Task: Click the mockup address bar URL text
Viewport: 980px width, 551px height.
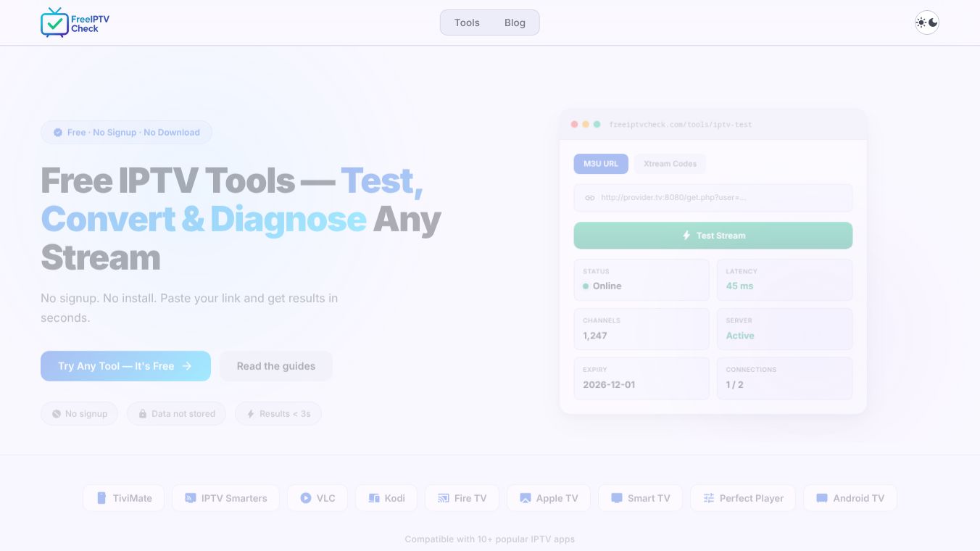Action: click(x=681, y=125)
